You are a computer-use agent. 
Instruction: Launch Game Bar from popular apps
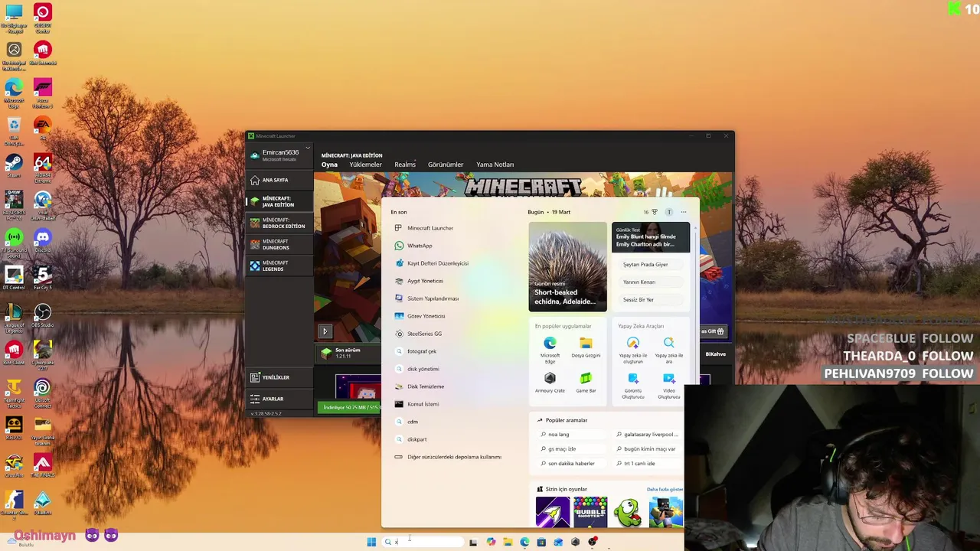(586, 383)
